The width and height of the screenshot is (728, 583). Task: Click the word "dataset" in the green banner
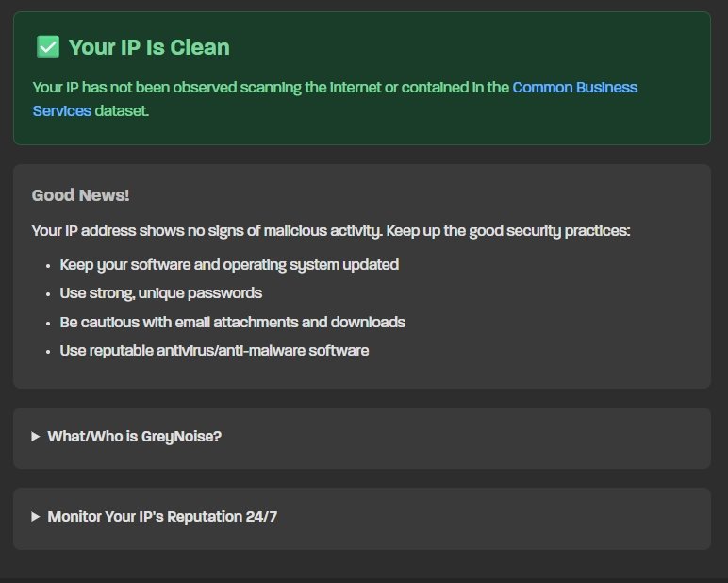(120, 110)
